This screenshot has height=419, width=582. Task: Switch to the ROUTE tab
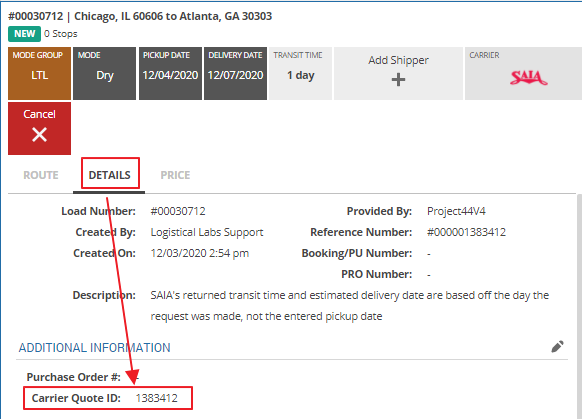(41, 175)
